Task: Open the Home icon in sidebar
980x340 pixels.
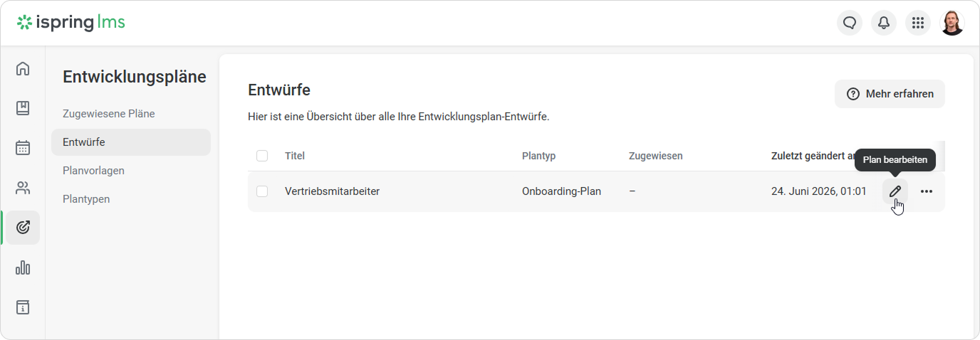Action: tap(23, 69)
